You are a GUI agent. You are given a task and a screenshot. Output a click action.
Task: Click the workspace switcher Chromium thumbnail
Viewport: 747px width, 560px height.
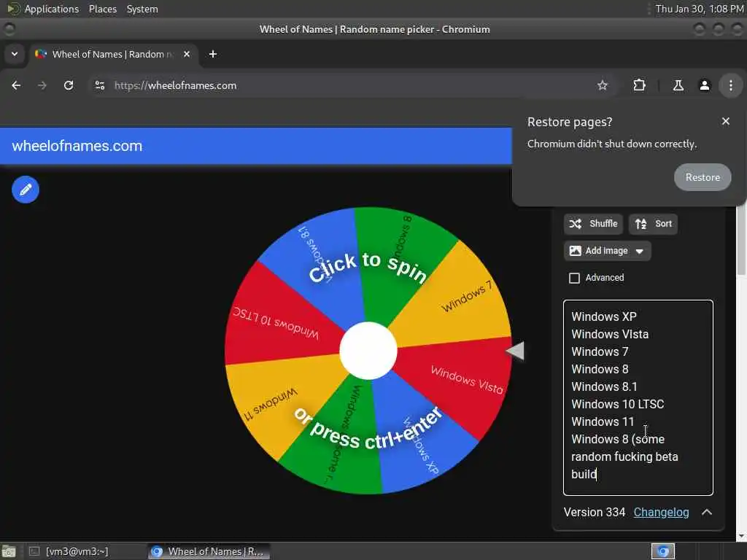(662, 551)
